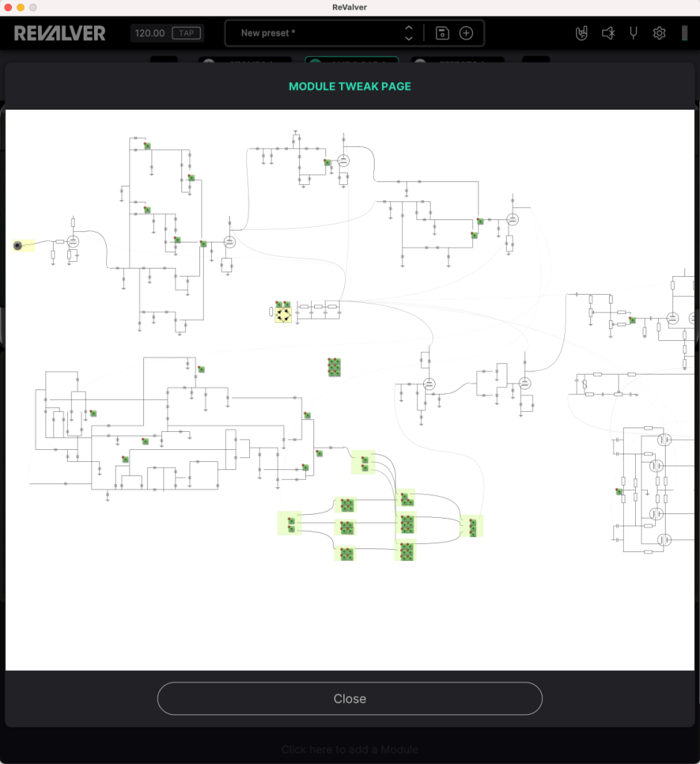Close the Module Tweak Page
Screen dimensions: 700x764
pos(349,699)
